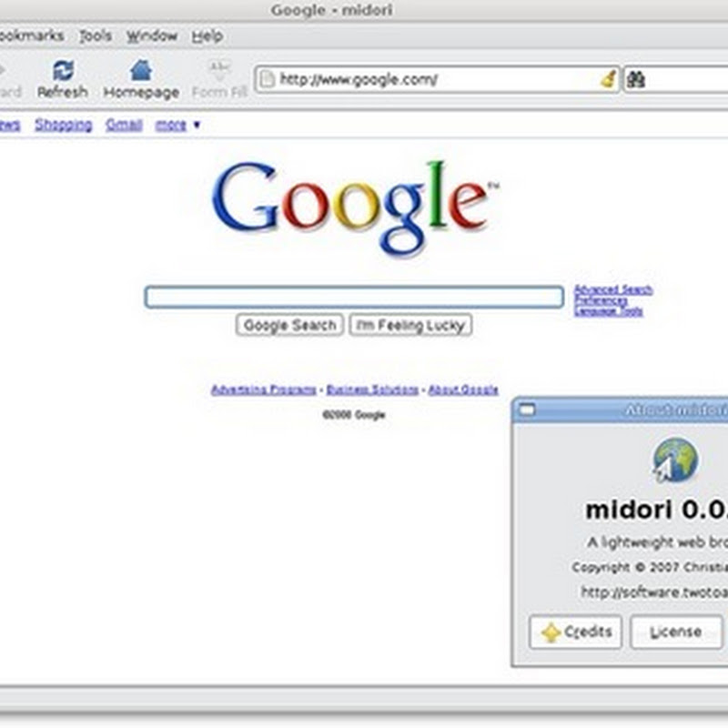Click the midori globe logo in About dialog
The height and width of the screenshot is (728, 728).
[675, 460]
